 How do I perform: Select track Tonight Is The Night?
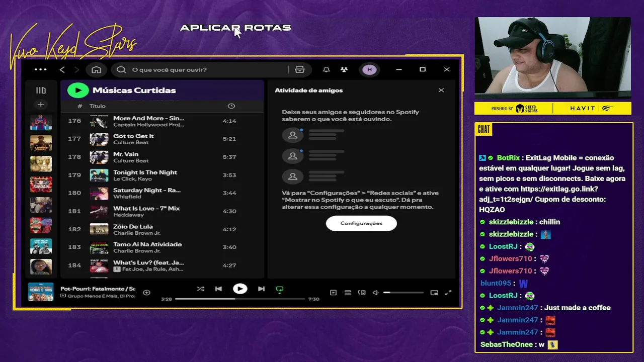(x=162, y=175)
